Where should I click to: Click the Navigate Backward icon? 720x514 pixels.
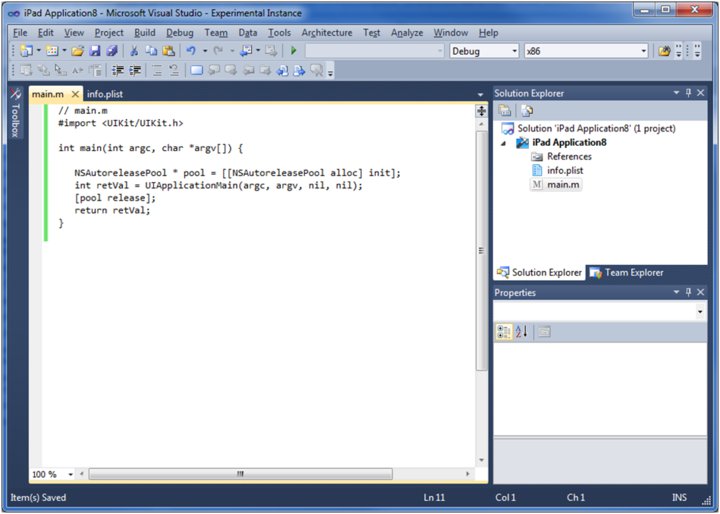tap(247, 51)
